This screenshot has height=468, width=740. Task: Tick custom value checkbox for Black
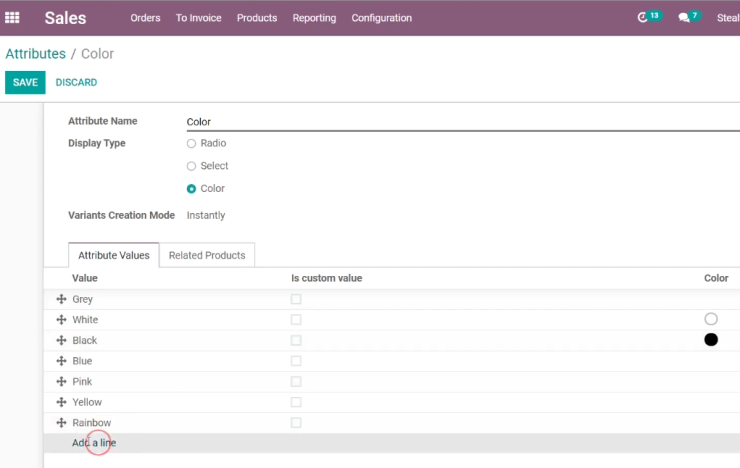click(296, 340)
